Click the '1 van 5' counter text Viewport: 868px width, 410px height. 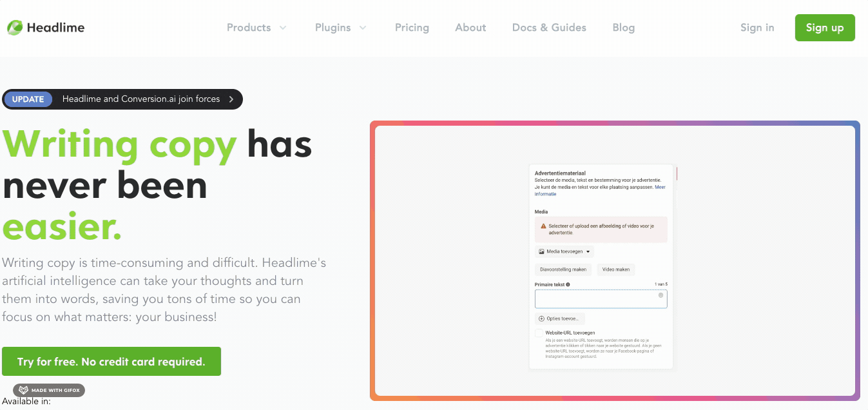[x=661, y=284]
